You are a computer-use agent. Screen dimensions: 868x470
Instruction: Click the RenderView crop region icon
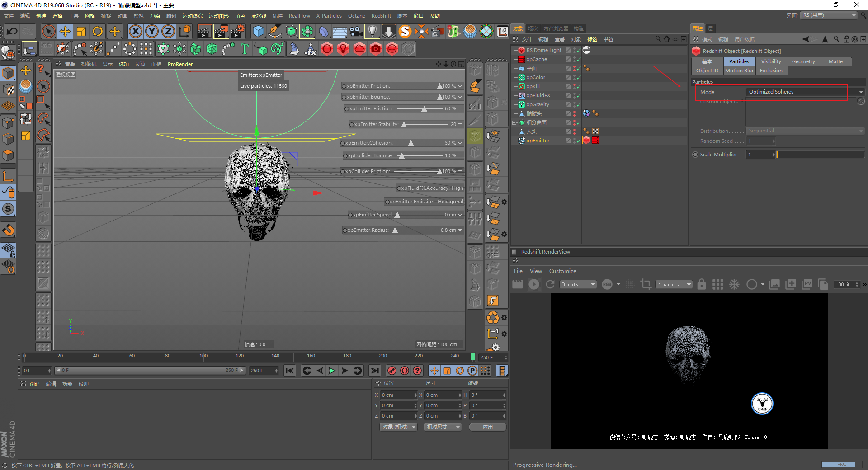(x=646, y=284)
